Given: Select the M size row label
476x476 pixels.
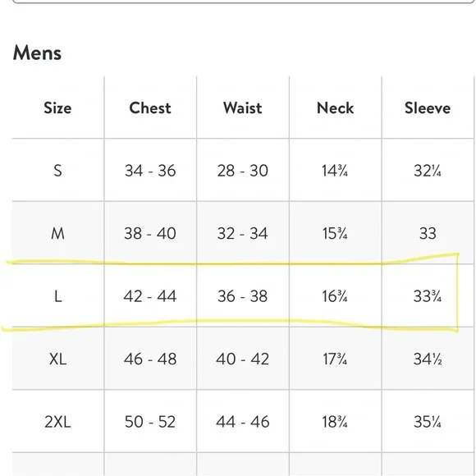Looking at the screenshot, I should click(57, 233).
